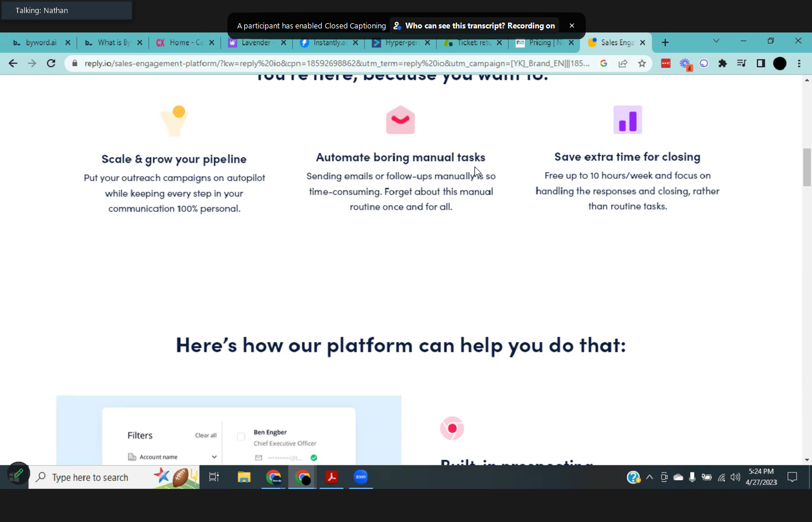
Task: Click the page vertical scrollbar thumb
Action: tap(807, 167)
